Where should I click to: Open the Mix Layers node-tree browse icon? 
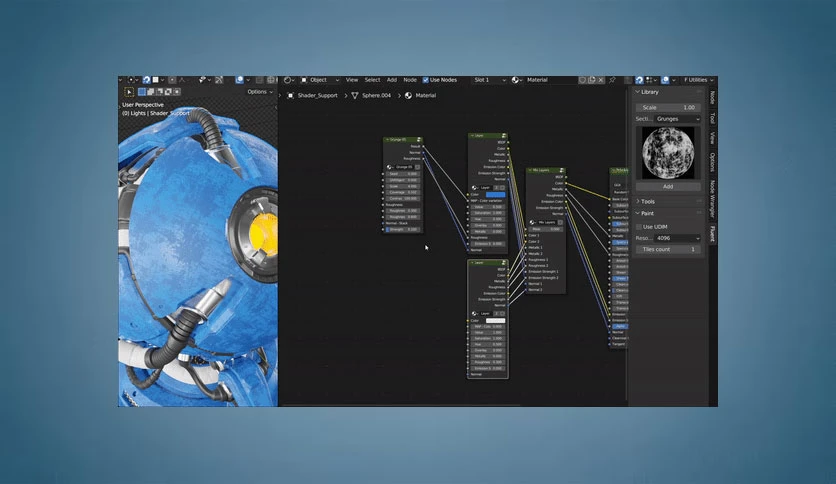533,222
